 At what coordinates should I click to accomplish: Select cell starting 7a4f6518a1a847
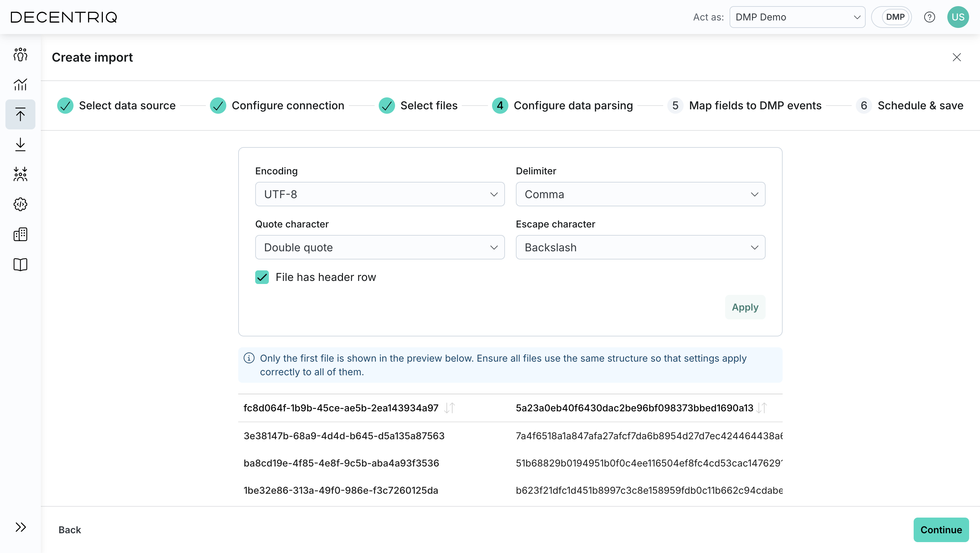pos(649,436)
